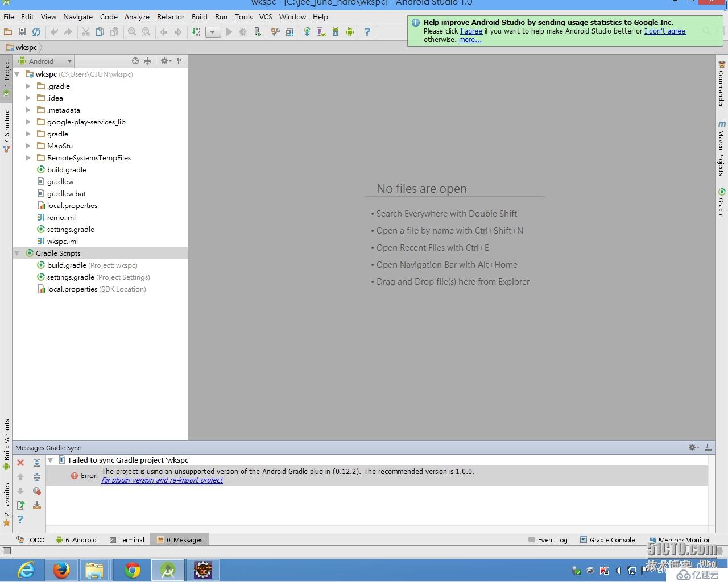The height and width of the screenshot is (582, 728).
Task: Click the Find magnifier icon
Action: click(132, 32)
